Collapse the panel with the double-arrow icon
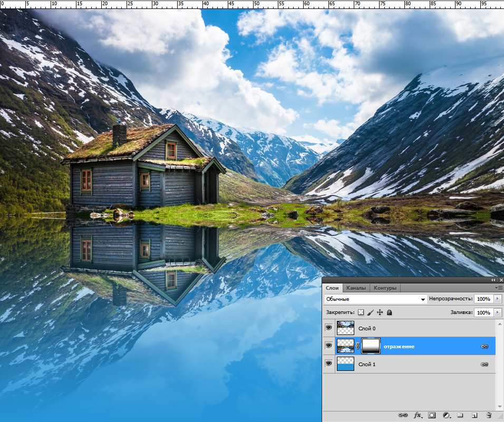 click(x=493, y=280)
